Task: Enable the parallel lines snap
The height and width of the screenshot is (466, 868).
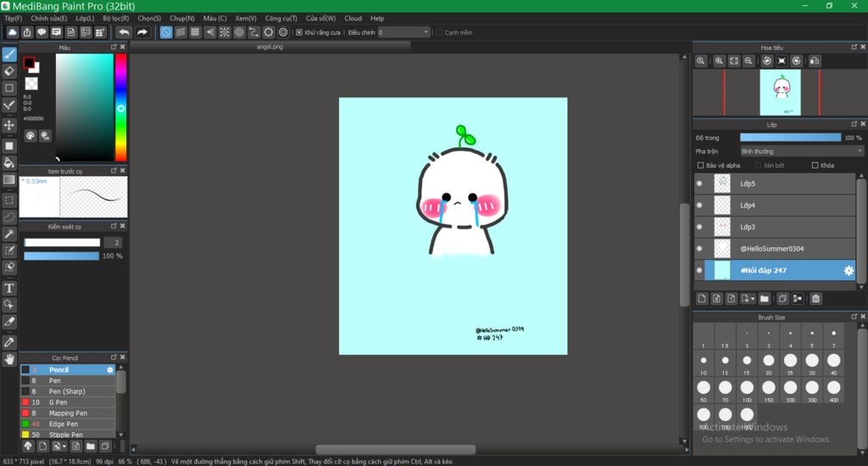Action: click(181, 33)
